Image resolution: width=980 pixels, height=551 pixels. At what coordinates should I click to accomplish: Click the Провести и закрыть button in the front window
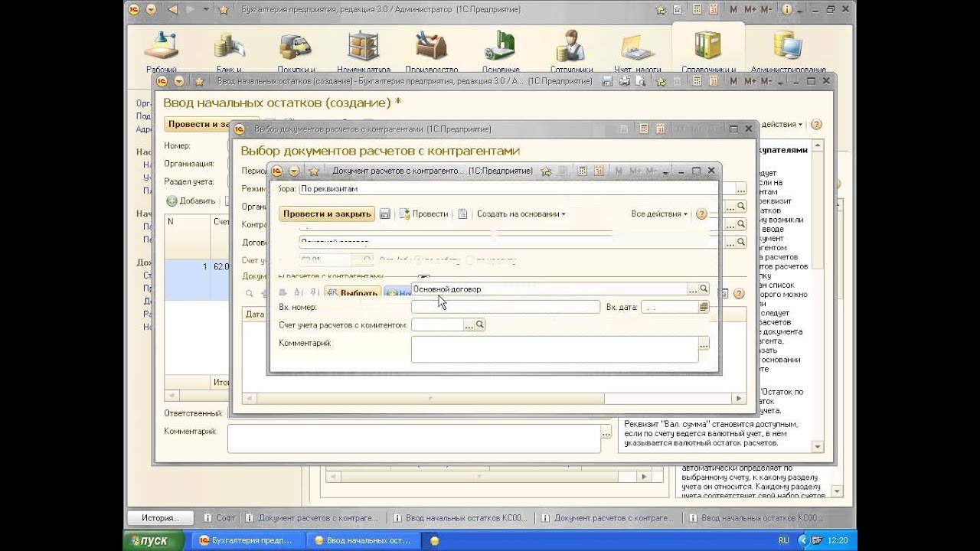[x=327, y=214]
